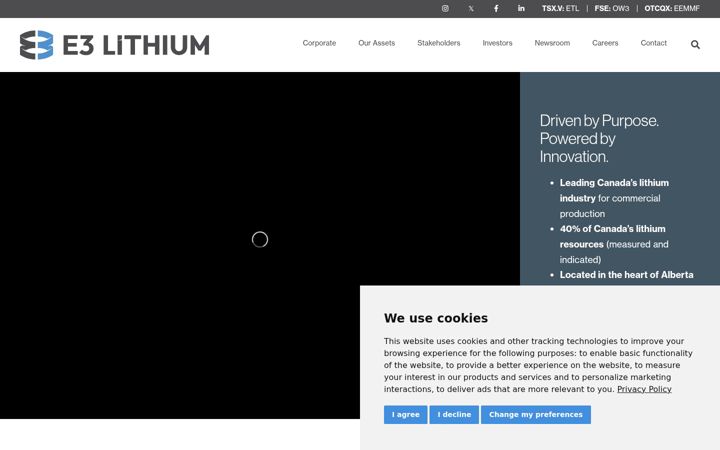Screen dimensions: 720x450
Task: Click "Leading Canada's lithium industry" bullet
Action: 614,198
